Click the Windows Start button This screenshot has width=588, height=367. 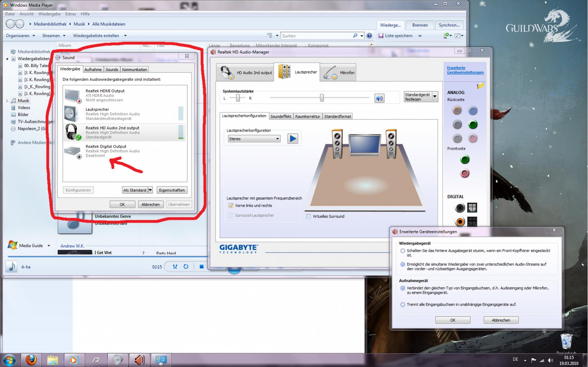click(x=9, y=360)
